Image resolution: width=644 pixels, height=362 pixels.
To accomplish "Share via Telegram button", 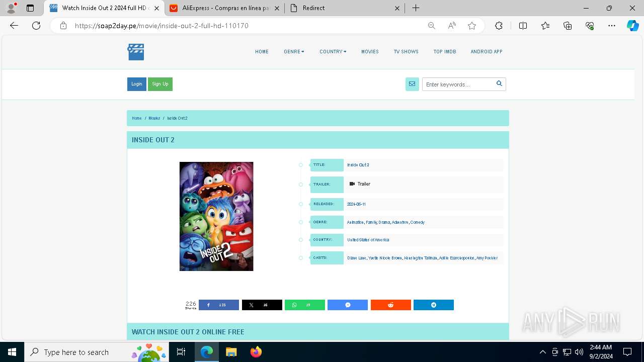I will tap(434, 305).
